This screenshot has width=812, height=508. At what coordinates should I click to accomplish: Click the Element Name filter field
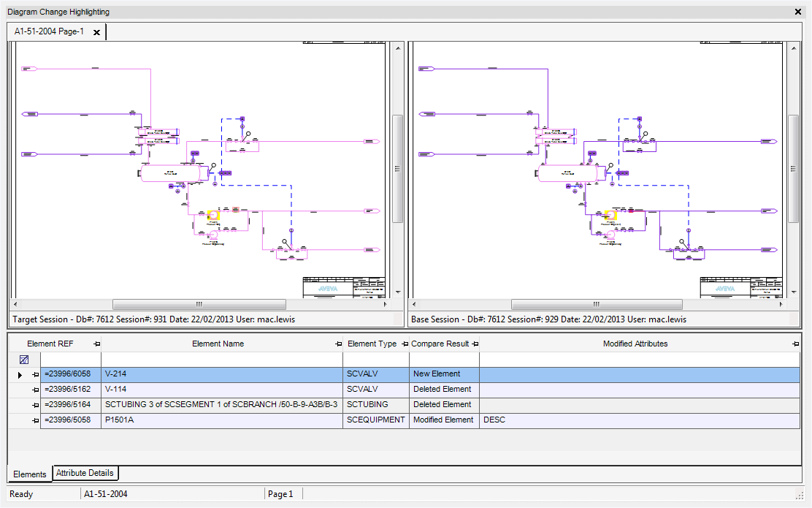click(x=222, y=359)
